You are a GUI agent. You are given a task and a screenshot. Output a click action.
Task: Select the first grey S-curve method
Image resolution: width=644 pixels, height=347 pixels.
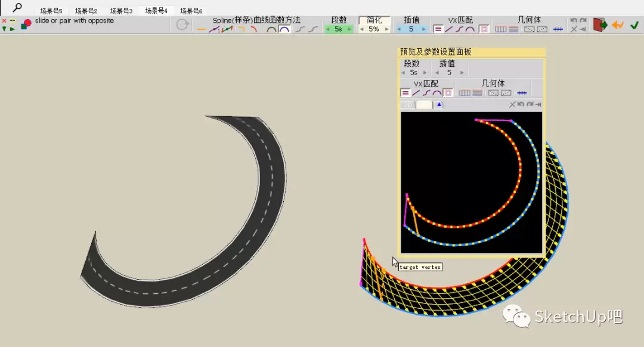tap(300, 29)
